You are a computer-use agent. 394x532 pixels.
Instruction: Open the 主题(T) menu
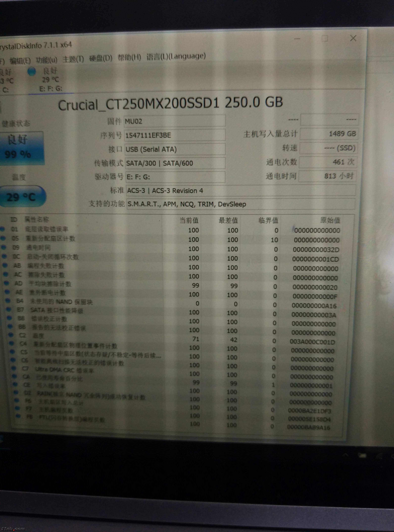[x=73, y=59]
